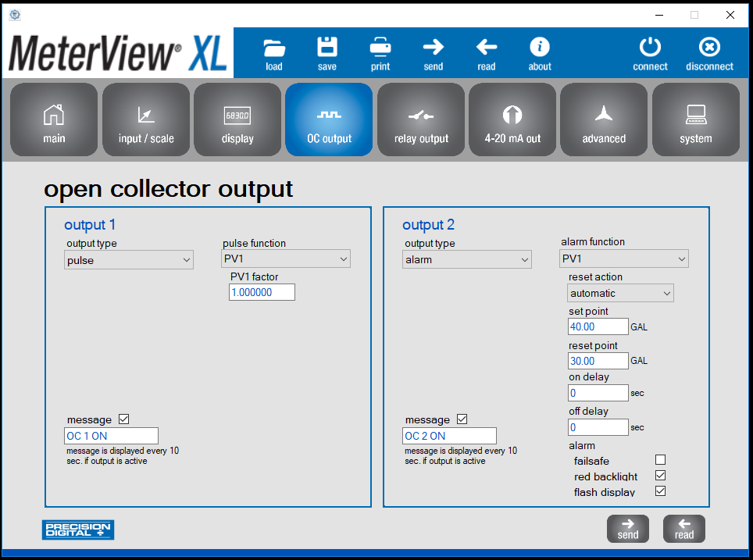Click the app icon in title bar

15,15
